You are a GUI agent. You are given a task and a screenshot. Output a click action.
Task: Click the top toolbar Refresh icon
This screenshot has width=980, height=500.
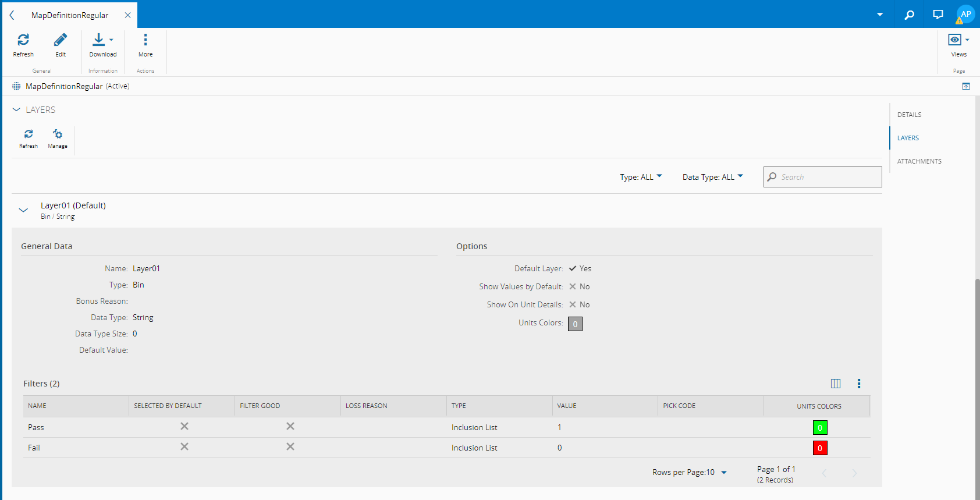[x=23, y=40]
